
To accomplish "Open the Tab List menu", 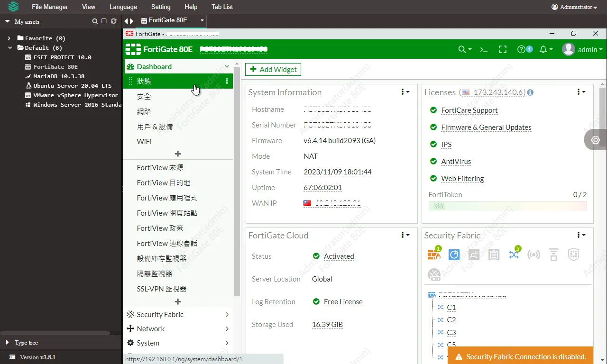I will (x=222, y=7).
